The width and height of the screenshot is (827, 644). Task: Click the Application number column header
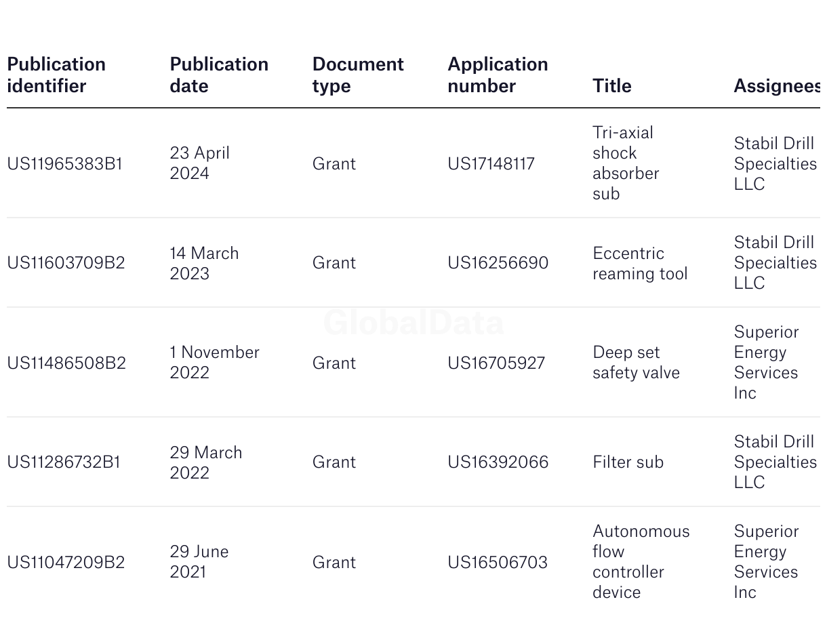click(x=498, y=75)
